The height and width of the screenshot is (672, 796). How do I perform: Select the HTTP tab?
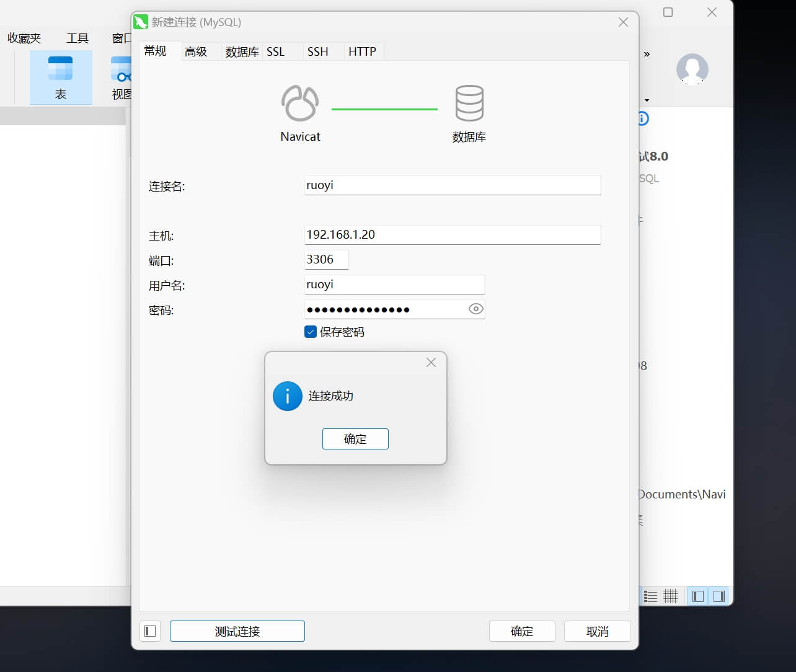pos(363,51)
